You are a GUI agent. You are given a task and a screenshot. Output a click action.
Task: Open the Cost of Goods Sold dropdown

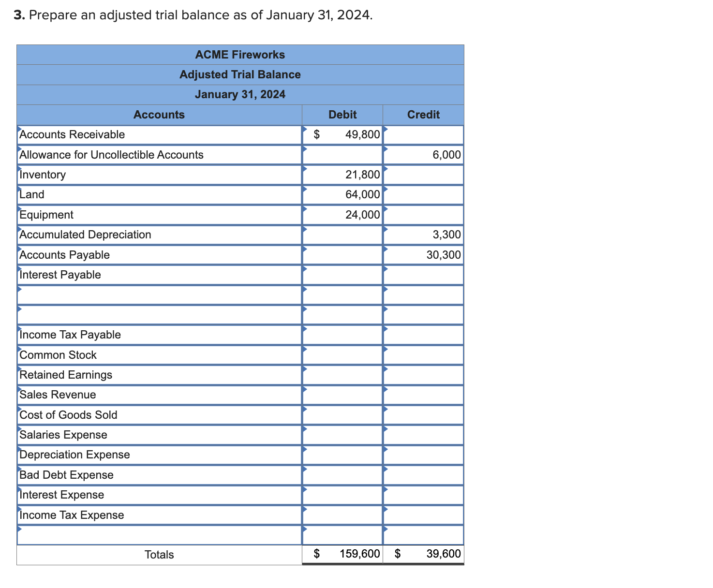tap(160, 415)
